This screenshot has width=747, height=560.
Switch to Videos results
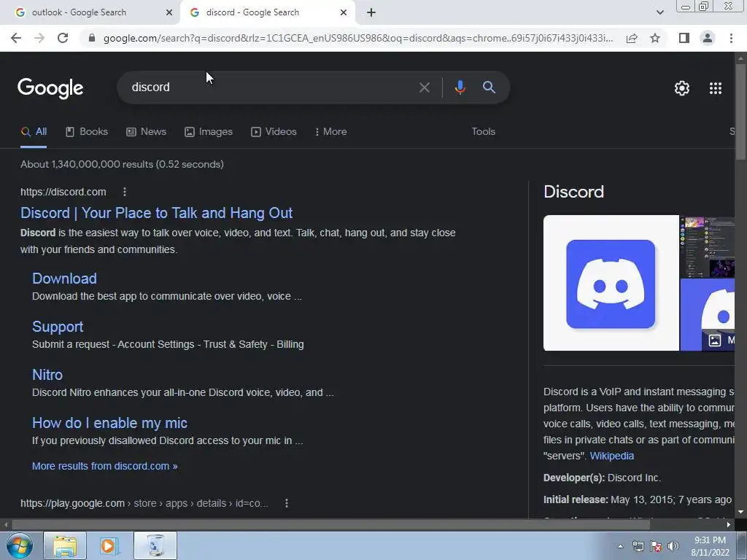tap(274, 132)
